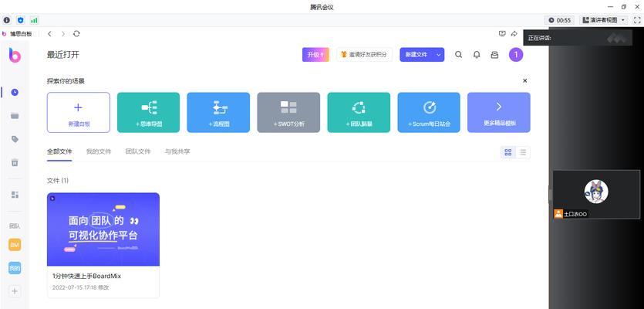The width and height of the screenshot is (644, 309).
Task: Go forward with the right arrow
Action: [x=62, y=34]
